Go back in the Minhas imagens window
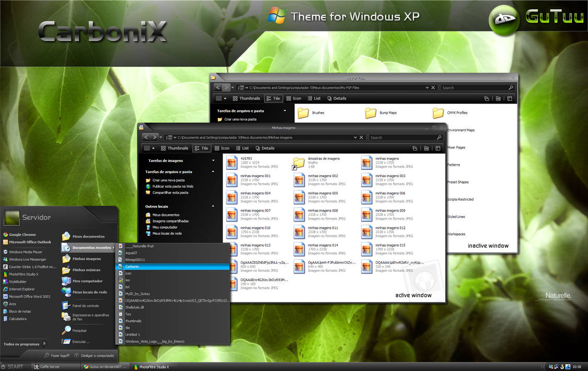Viewport: 588px width, 371px height. click(146, 137)
